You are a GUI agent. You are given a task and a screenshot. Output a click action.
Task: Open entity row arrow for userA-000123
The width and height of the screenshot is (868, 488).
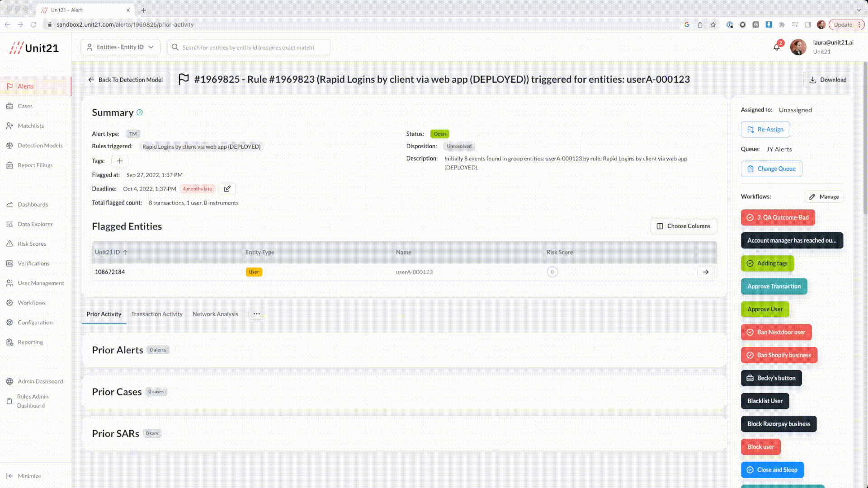[x=706, y=272]
